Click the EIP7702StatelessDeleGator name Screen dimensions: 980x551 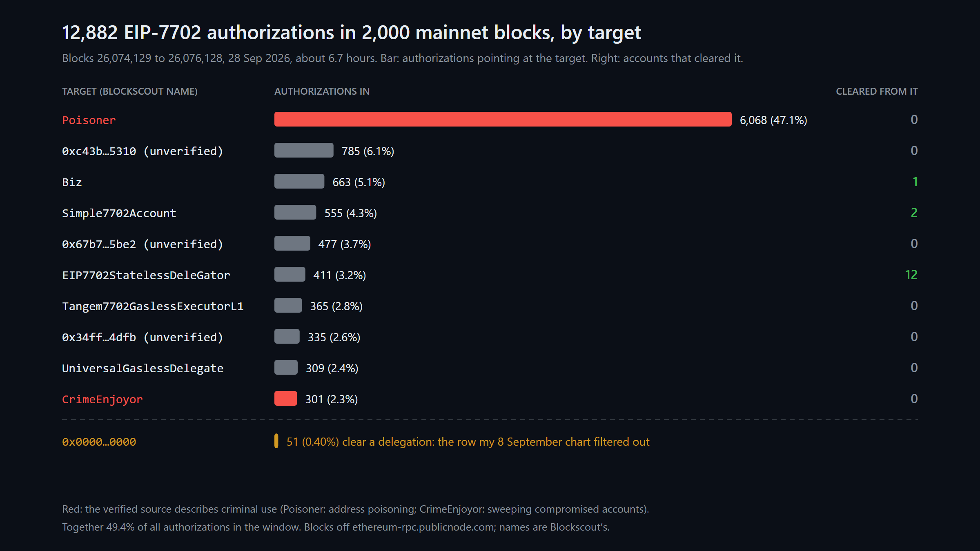146,275
